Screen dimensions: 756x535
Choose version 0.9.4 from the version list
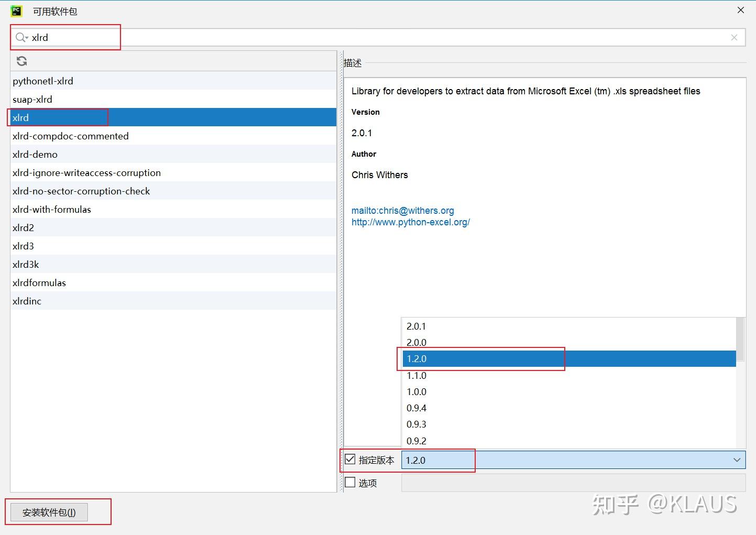[x=416, y=408]
